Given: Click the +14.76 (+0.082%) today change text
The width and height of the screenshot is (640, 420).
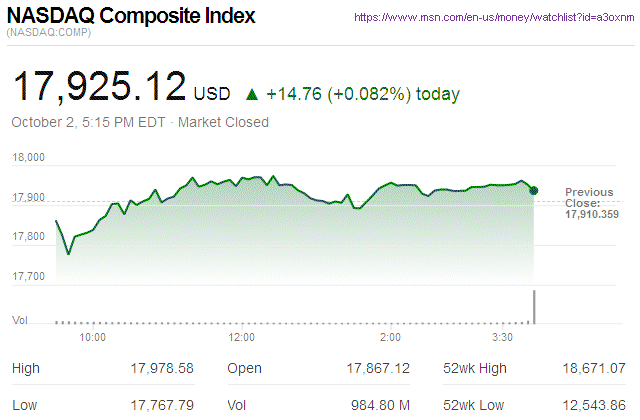Looking at the screenshot, I should tap(363, 95).
